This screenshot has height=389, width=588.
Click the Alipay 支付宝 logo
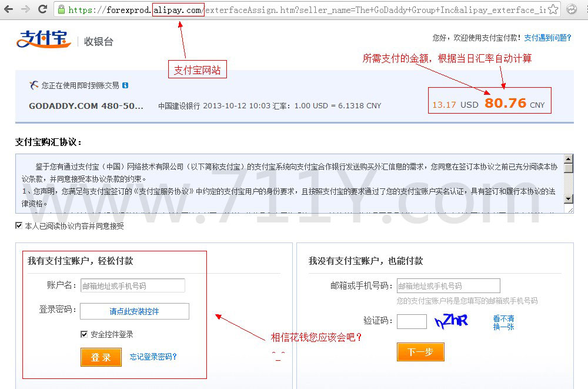click(x=42, y=39)
